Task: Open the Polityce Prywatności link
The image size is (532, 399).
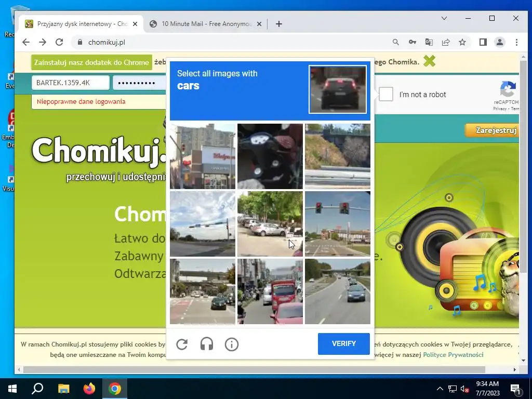Action: click(x=453, y=354)
